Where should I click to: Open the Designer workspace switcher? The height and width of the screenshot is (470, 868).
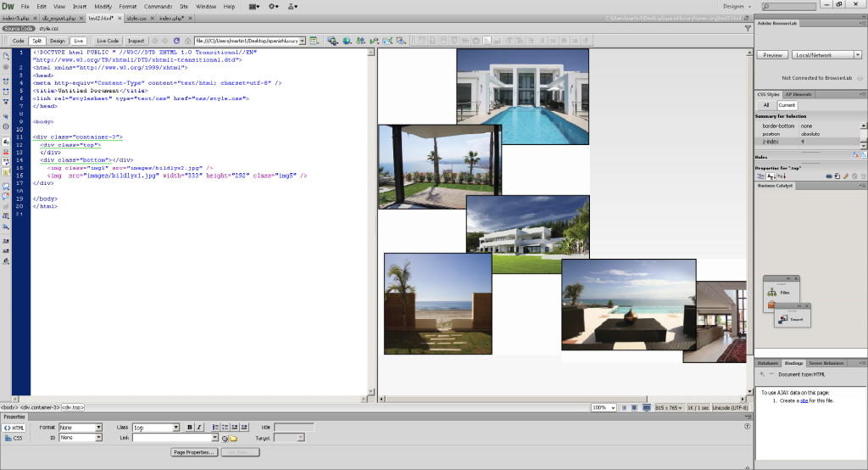pyautogui.click(x=737, y=7)
